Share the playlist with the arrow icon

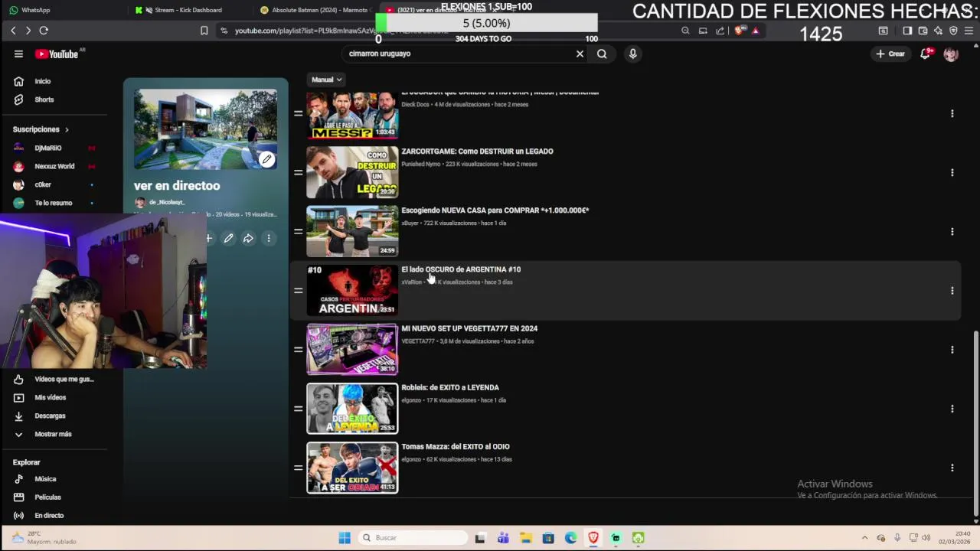(x=248, y=239)
